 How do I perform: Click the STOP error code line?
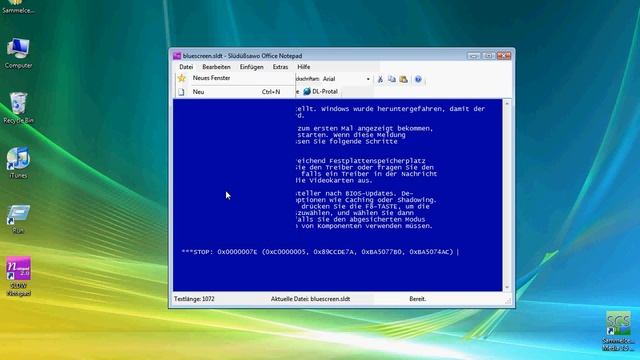point(318,252)
